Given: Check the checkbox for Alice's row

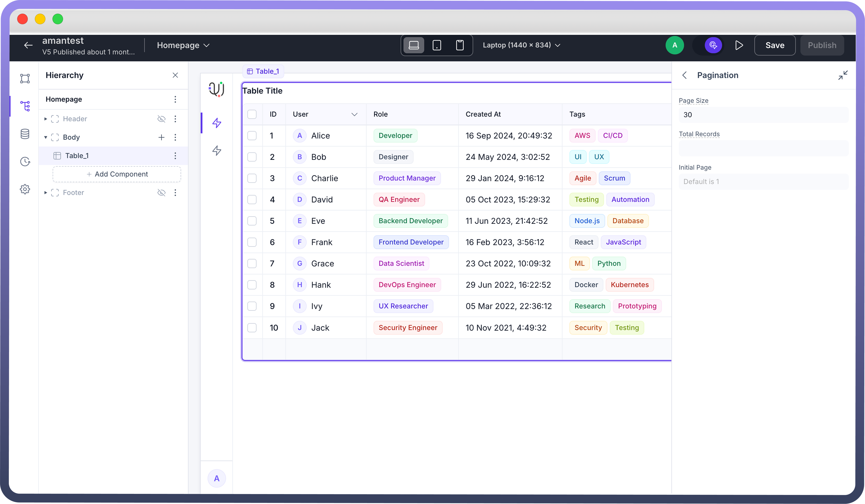Looking at the screenshot, I should [x=252, y=136].
